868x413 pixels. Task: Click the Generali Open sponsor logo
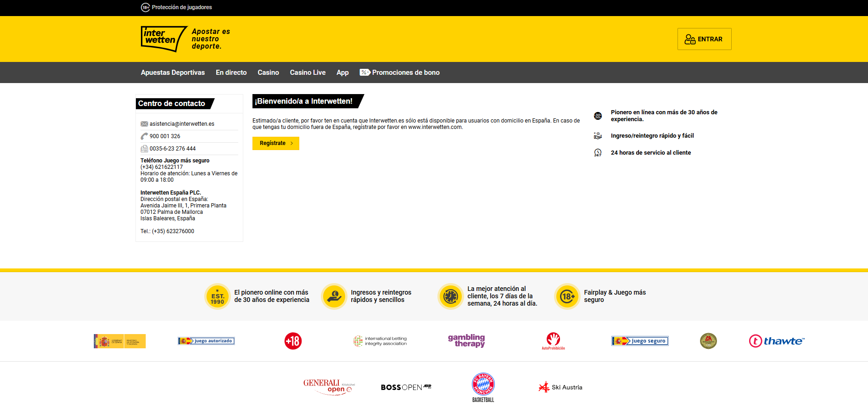pyautogui.click(x=329, y=387)
